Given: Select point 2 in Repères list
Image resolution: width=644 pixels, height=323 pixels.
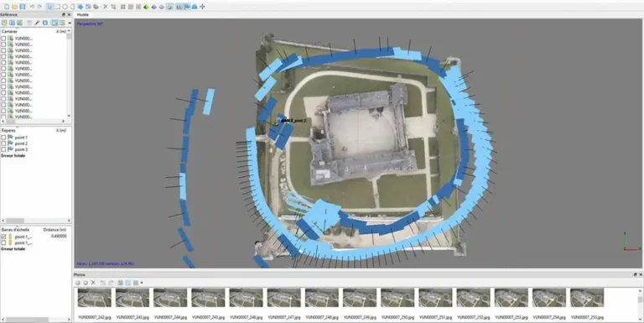Looking at the screenshot, I should coord(21,143).
